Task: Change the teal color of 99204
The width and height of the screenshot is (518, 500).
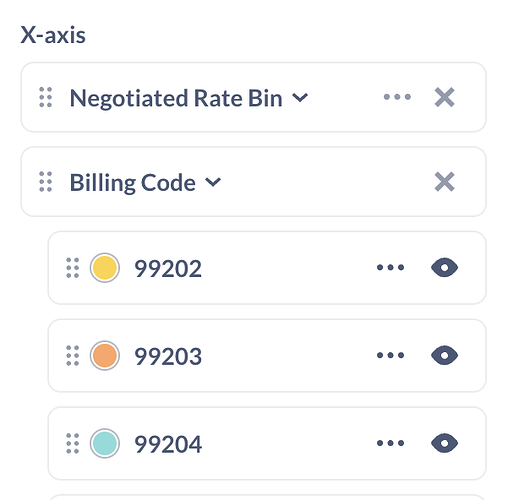Action: pos(105,443)
